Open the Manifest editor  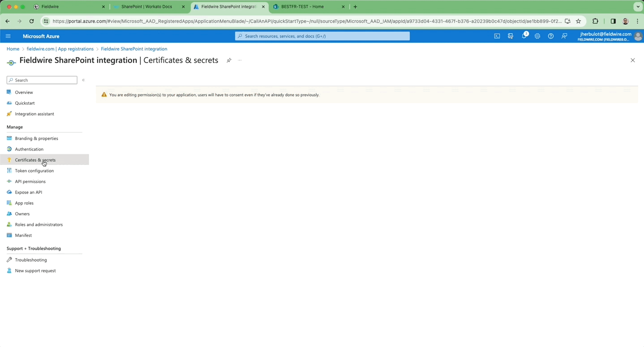[x=23, y=235]
